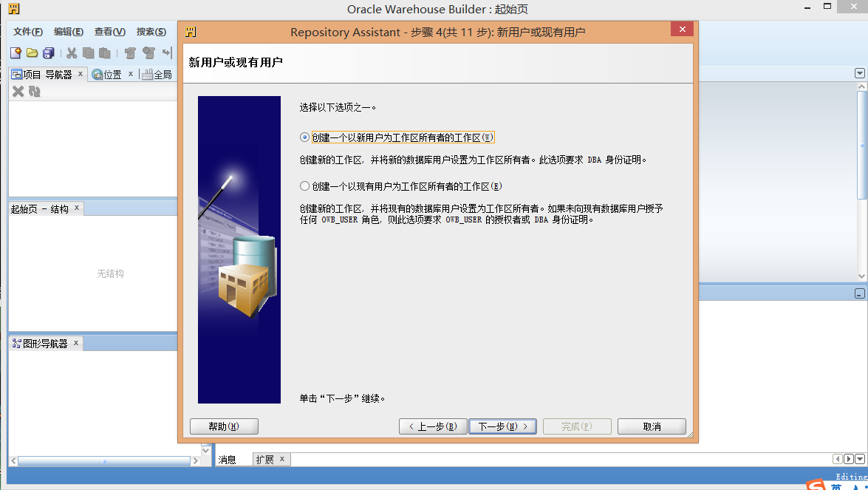The width and height of the screenshot is (868, 490).
Task: Minimize the lower-right panel
Action: pos(860,293)
